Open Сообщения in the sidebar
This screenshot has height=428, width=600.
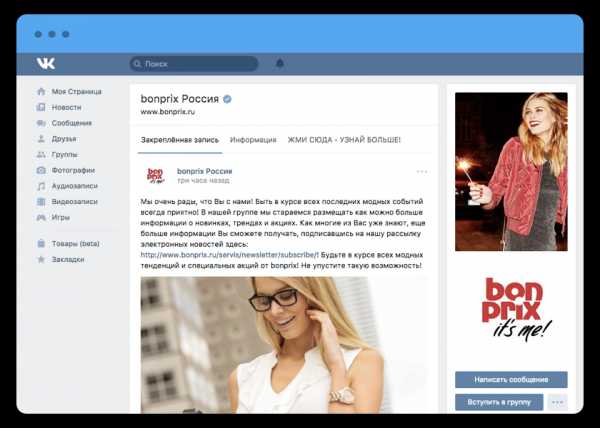click(72, 123)
